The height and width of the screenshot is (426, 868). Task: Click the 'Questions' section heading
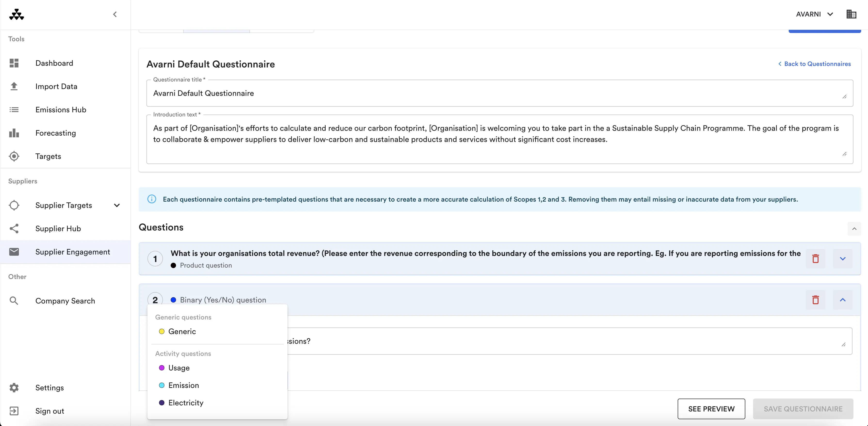coord(161,227)
